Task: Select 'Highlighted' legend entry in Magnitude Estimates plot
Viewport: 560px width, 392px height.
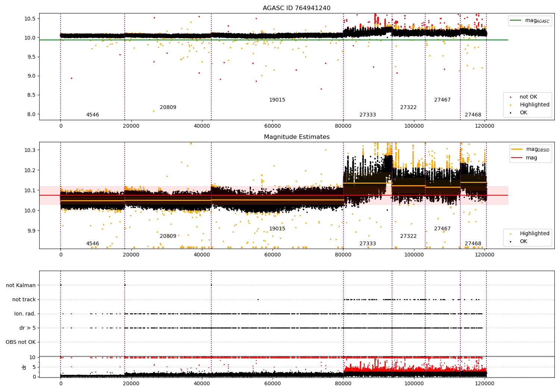Action: [x=534, y=234]
